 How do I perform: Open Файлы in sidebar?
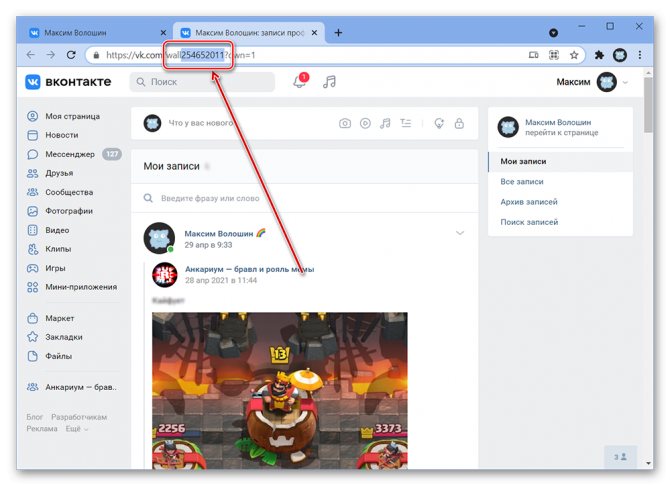(x=49, y=356)
